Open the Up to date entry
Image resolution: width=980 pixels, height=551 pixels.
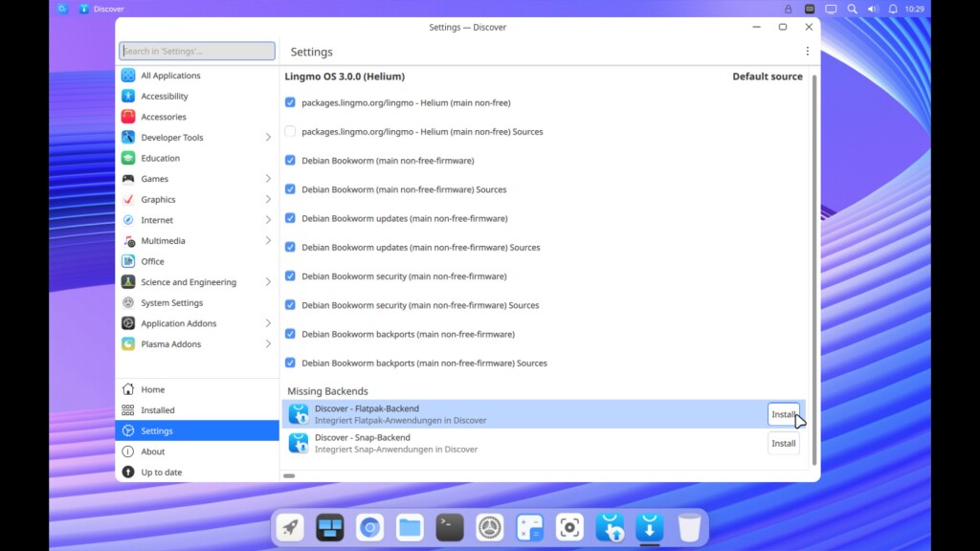[197, 472]
